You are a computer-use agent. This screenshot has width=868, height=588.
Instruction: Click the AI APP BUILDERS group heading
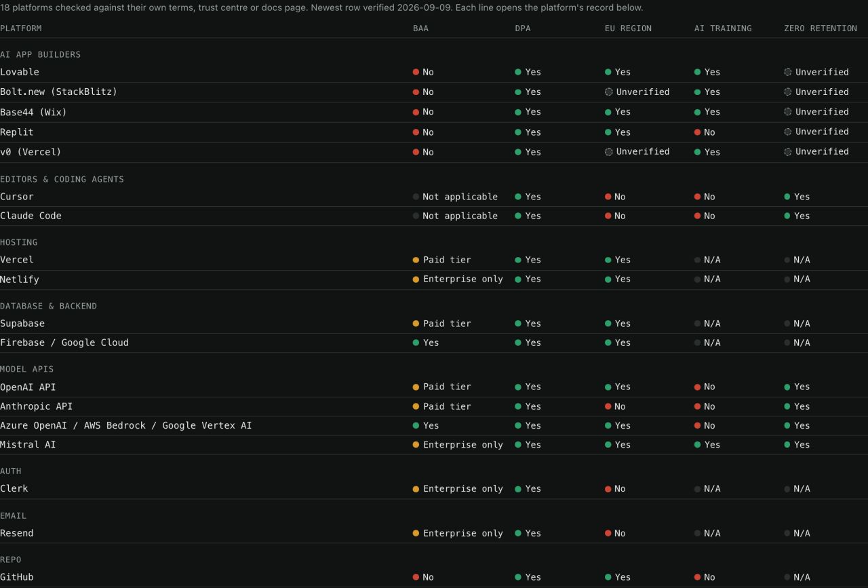41,54
